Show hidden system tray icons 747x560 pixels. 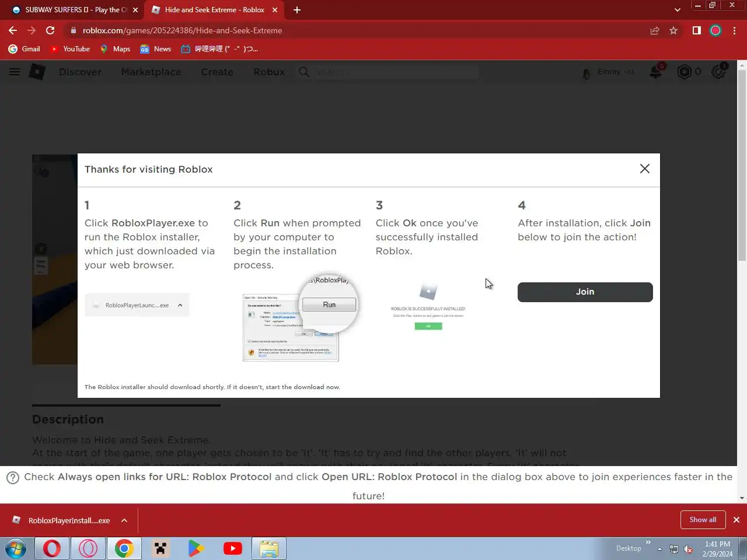(x=659, y=549)
